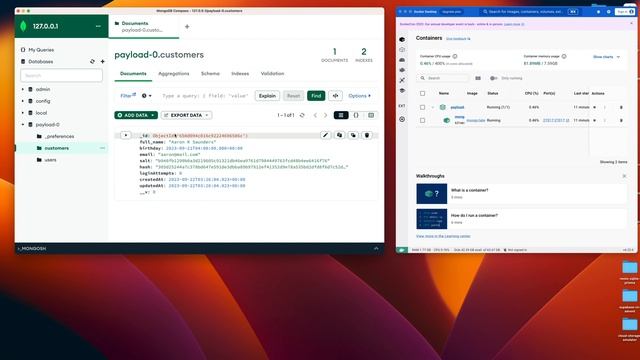640x360 pixels.
Task: Open connection options next to 127.0.0.1
Action: (x=98, y=26)
